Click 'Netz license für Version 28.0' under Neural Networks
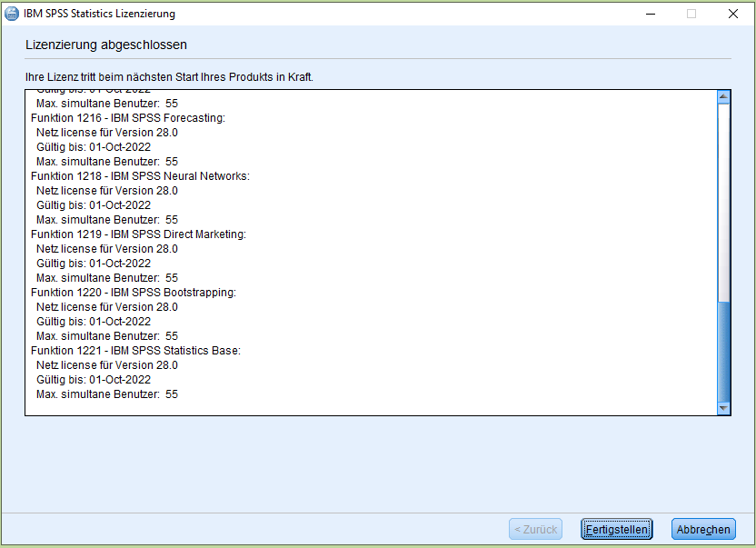The width and height of the screenshot is (756, 548). [x=107, y=191]
